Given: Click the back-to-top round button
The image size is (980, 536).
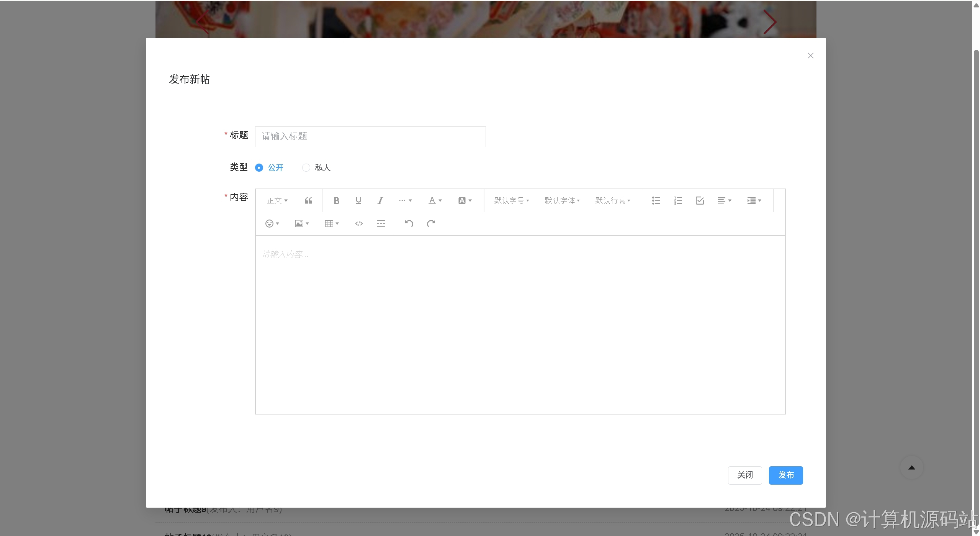Looking at the screenshot, I should point(911,467).
